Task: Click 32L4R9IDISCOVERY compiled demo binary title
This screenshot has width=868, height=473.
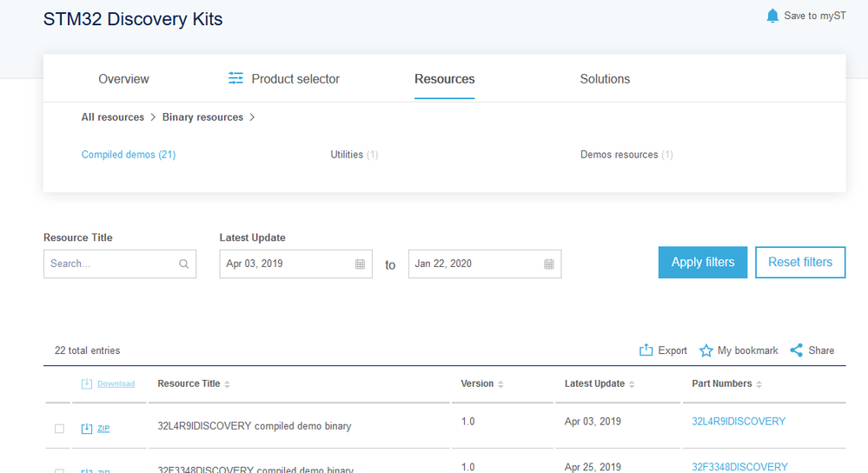Action: [255, 426]
